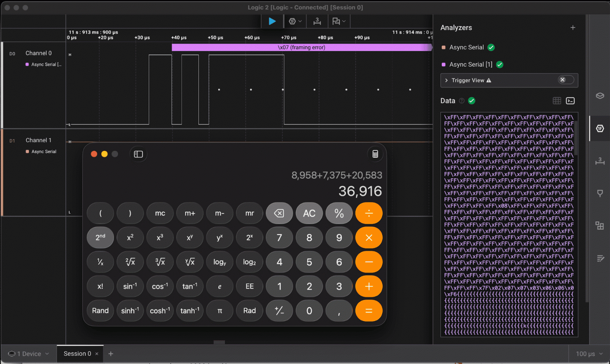Click the inverse sine key
This screenshot has width=610, height=364.
tap(130, 286)
